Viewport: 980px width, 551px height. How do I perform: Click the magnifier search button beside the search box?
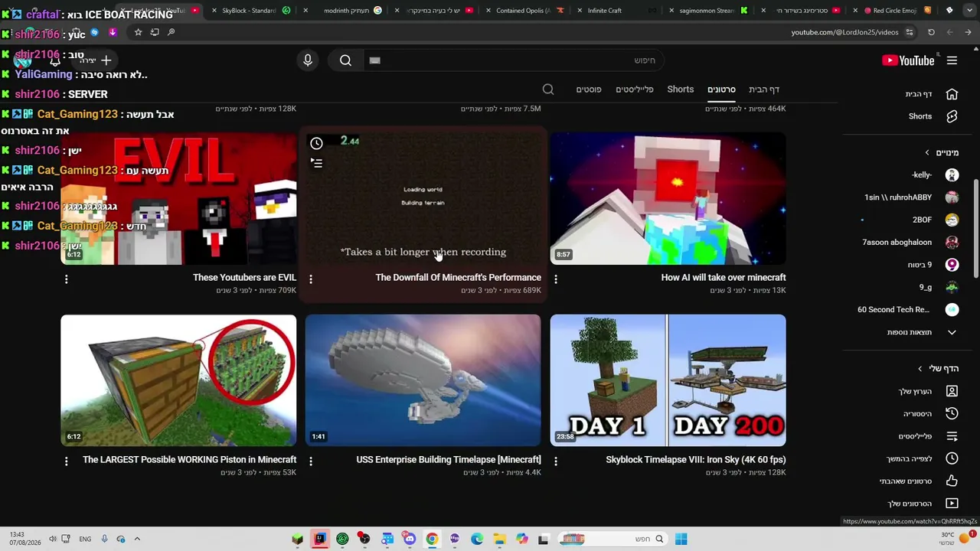[345, 60]
